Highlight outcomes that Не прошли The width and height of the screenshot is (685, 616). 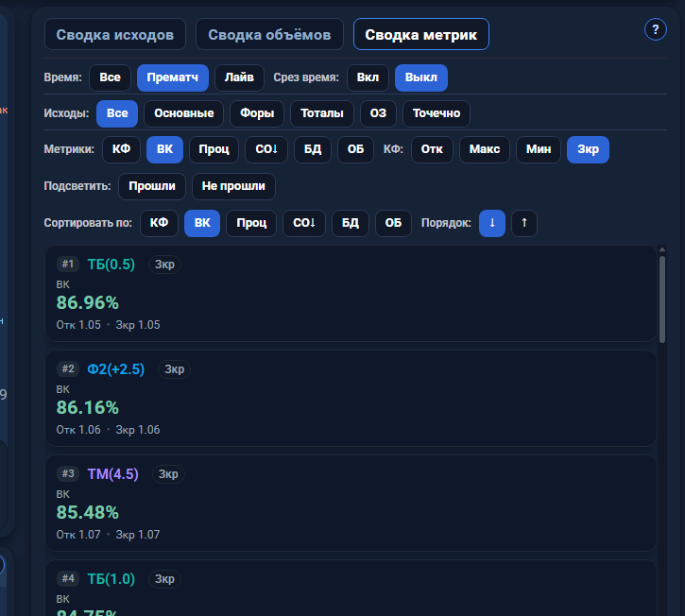click(233, 186)
